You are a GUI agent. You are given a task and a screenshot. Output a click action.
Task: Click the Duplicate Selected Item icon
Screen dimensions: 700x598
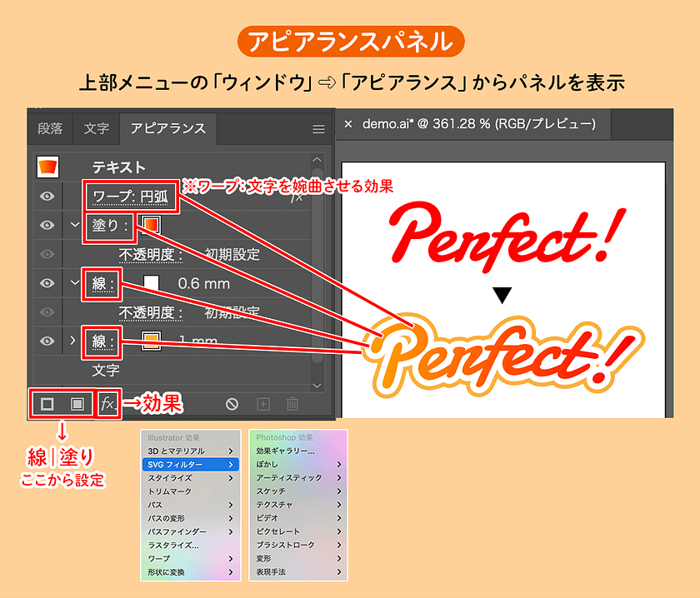click(x=262, y=404)
